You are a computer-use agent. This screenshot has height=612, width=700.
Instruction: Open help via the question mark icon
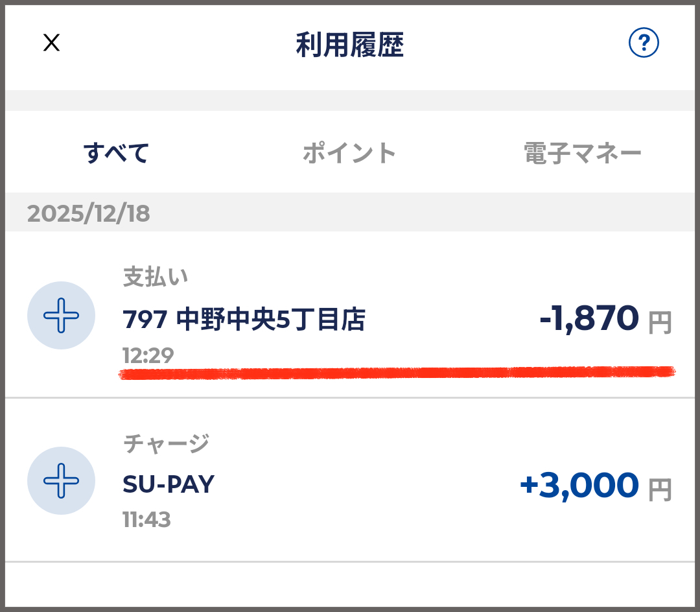(644, 43)
